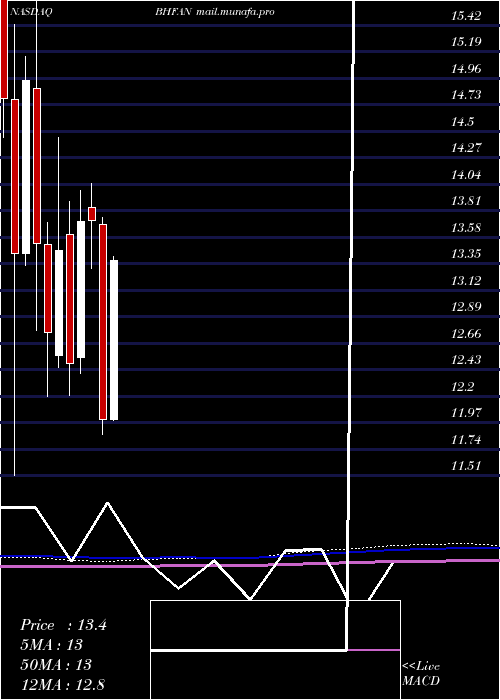The width and height of the screenshot is (500, 700).
Task: Click the 14.04 price axis label
Action: pyautogui.click(x=466, y=175)
